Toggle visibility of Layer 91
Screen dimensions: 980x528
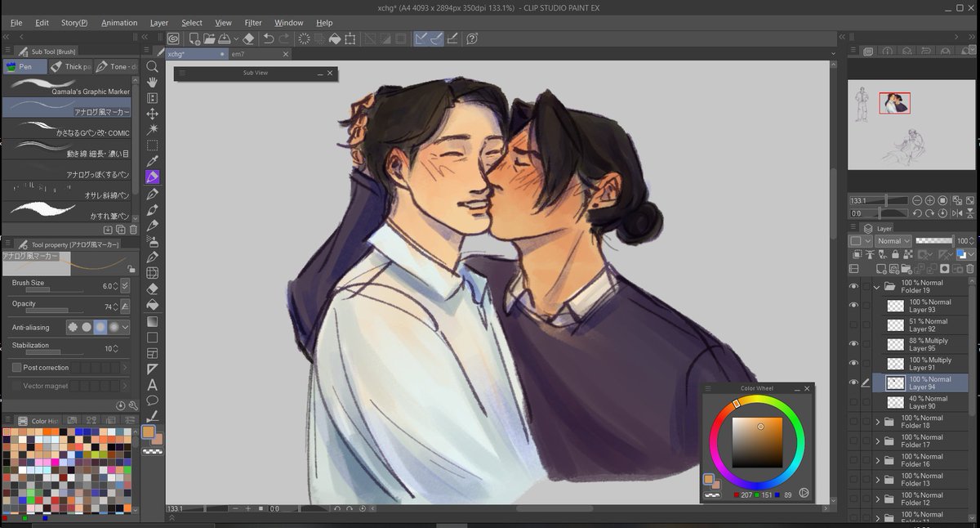pyautogui.click(x=853, y=364)
